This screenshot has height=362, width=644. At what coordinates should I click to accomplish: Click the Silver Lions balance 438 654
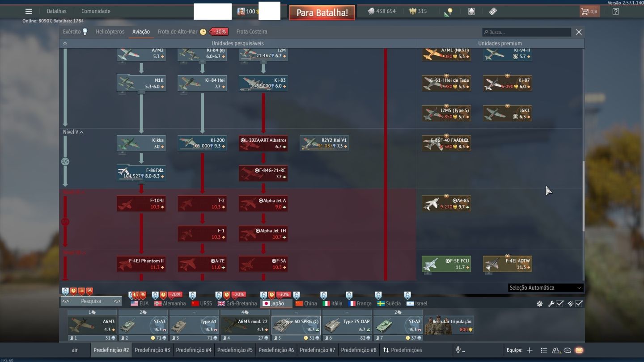[x=381, y=11]
